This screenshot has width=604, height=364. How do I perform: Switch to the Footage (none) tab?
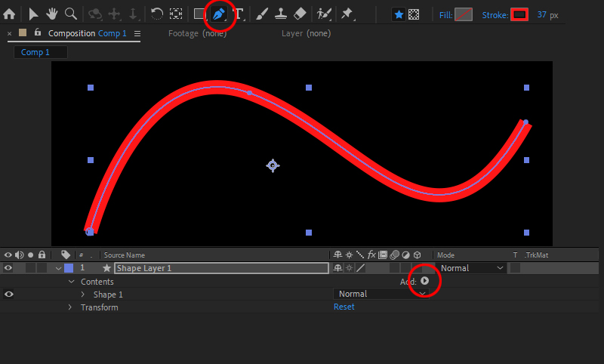(x=197, y=33)
